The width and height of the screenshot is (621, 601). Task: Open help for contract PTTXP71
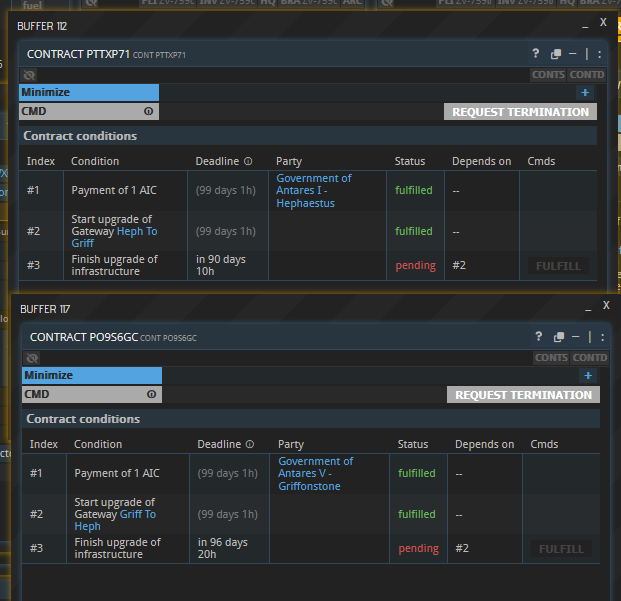click(536, 54)
